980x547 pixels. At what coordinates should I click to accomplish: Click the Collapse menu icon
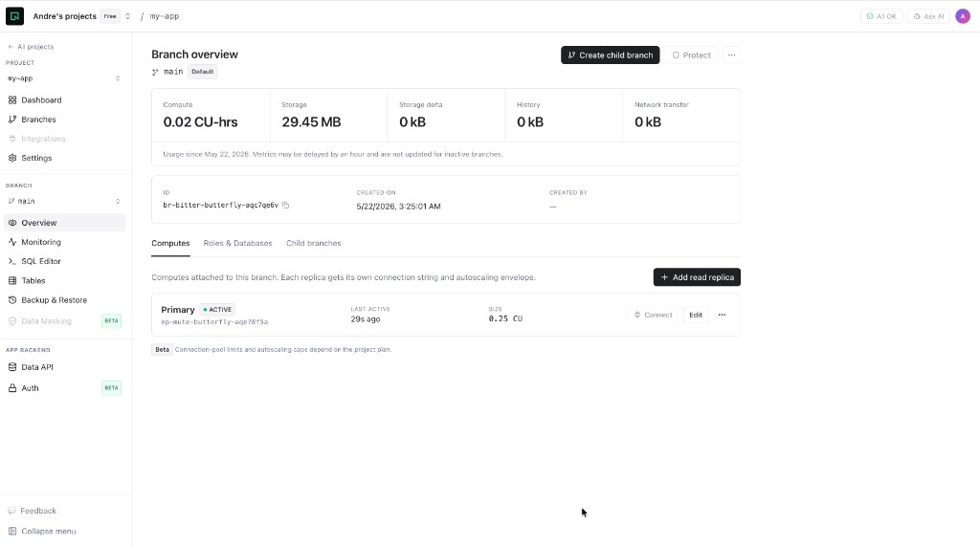tap(12, 532)
